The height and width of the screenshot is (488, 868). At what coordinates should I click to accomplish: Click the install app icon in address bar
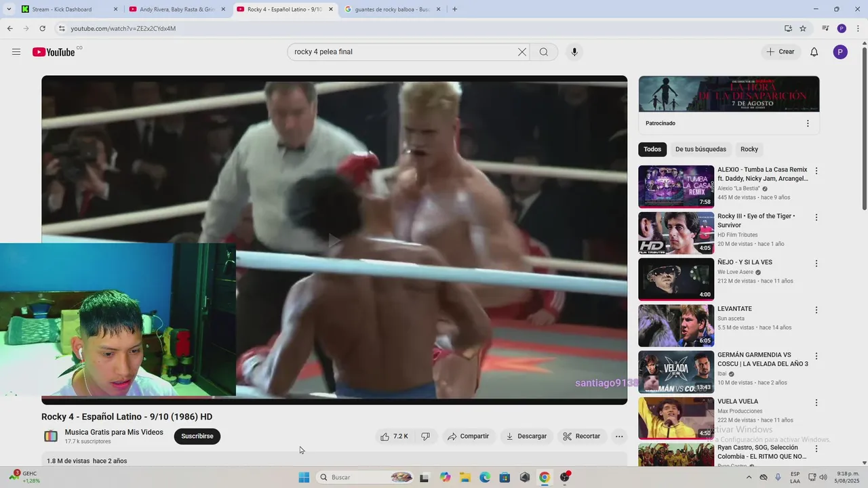[788, 28]
